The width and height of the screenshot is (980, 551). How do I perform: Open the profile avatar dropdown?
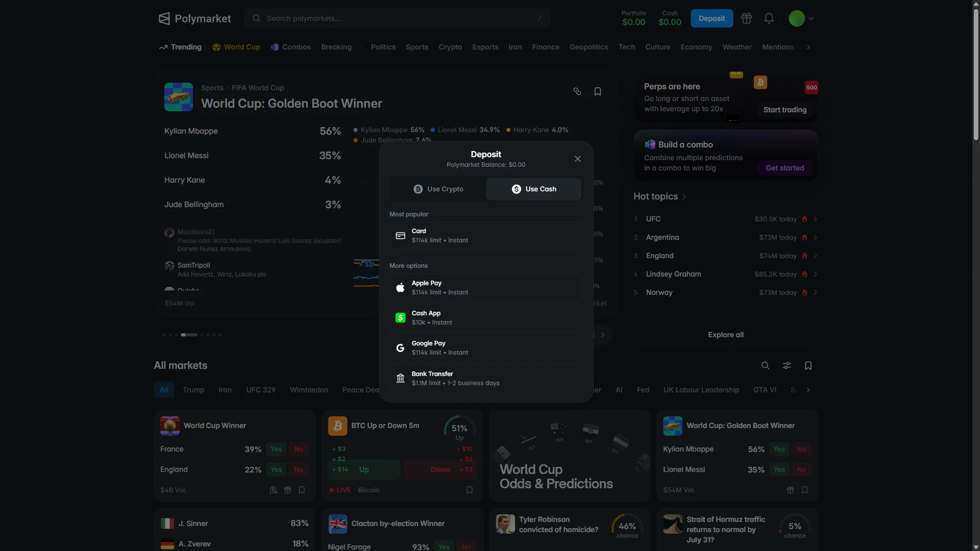click(x=801, y=18)
